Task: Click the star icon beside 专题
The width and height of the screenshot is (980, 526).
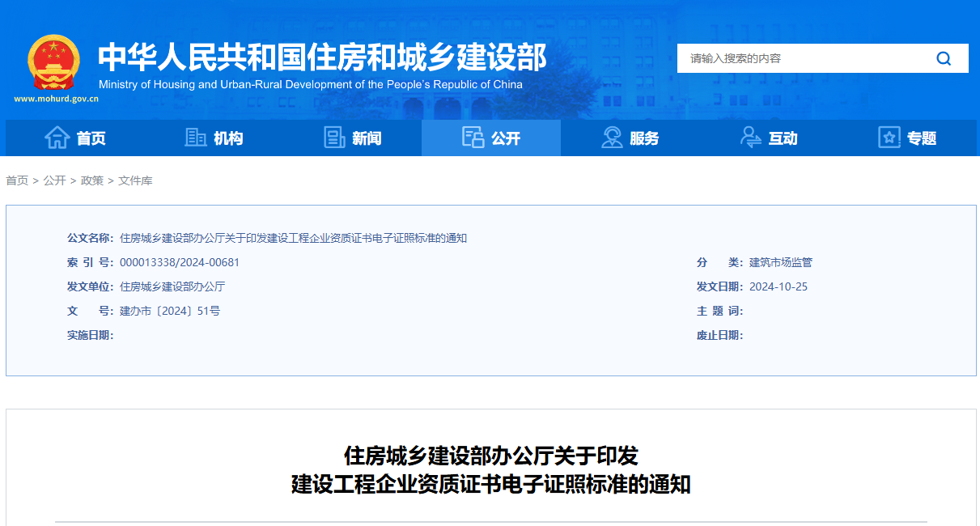Action: 889,138
